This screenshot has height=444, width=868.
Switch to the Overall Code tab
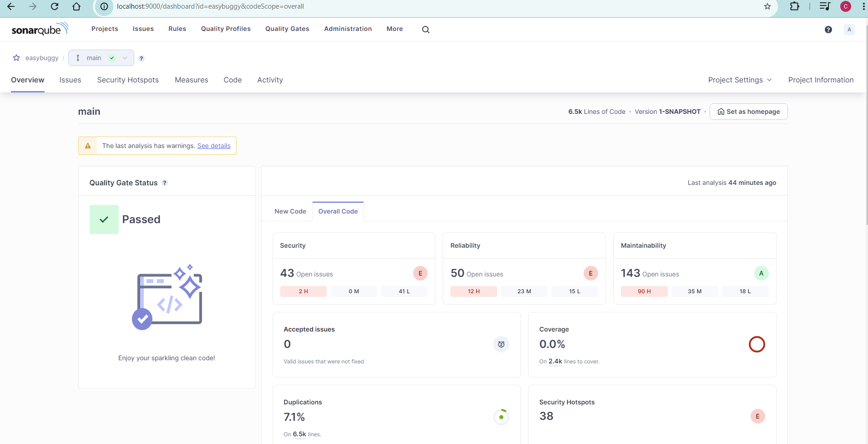(x=338, y=211)
